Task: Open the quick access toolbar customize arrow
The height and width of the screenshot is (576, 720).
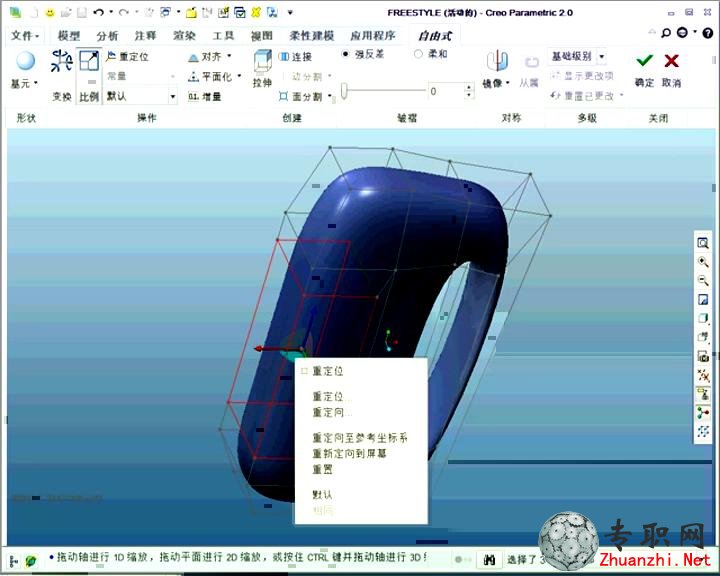Action: click(x=290, y=12)
